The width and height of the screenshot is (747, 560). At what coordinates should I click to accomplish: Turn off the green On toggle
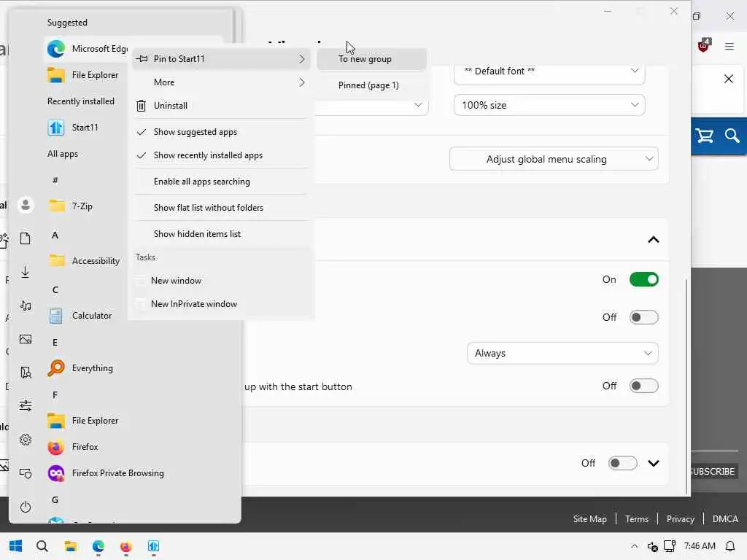point(643,279)
